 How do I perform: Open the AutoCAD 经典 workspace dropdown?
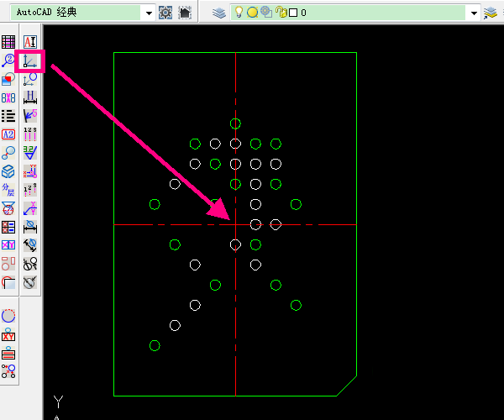coord(149,13)
